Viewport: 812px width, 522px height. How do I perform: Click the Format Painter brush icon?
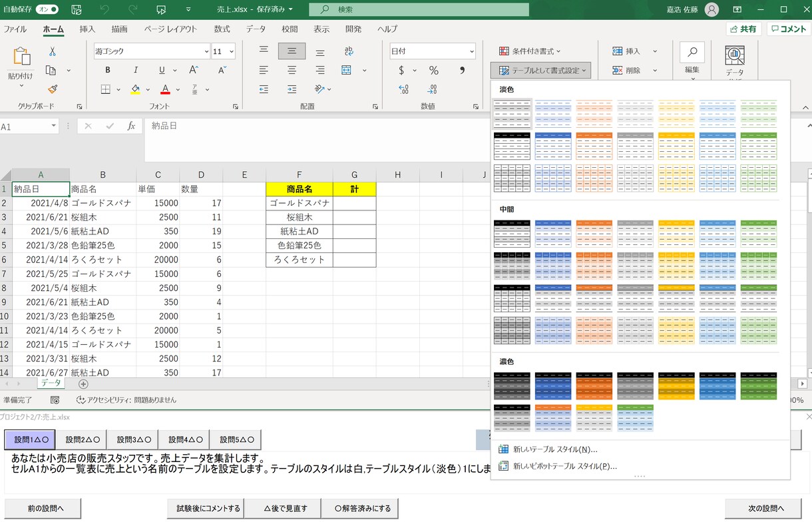53,89
